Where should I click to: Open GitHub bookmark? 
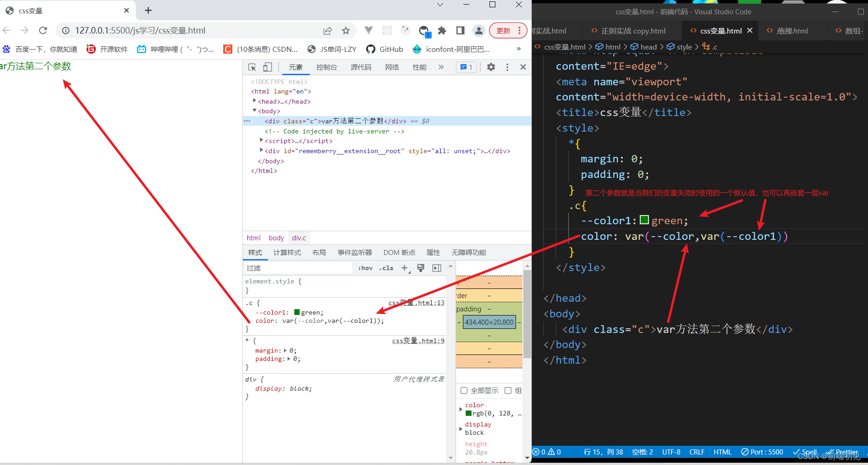(385, 49)
